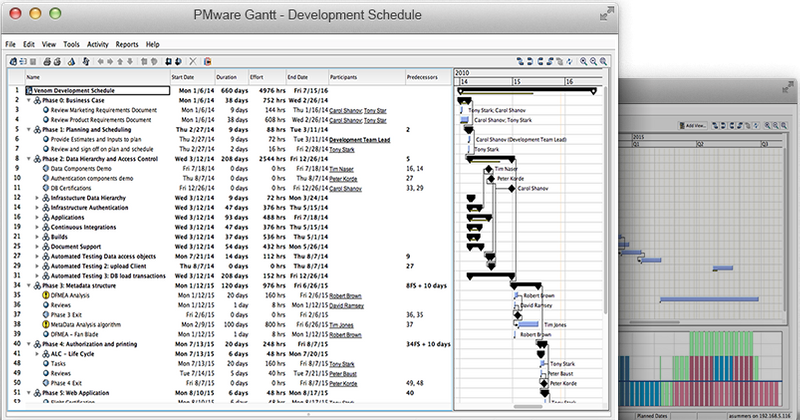The width and height of the screenshot is (800, 420).
Task: Click the Predecessors column header
Action: point(428,77)
